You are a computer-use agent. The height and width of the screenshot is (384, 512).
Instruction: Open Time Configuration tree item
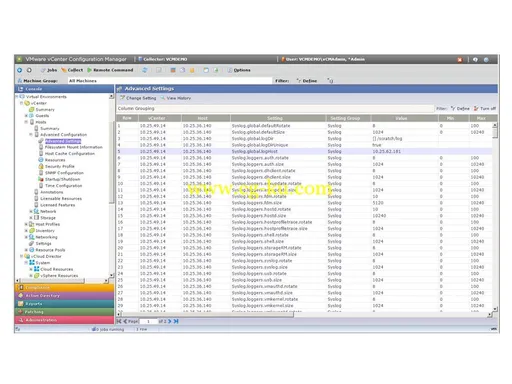pyautogui.click(x=63, y=186)
